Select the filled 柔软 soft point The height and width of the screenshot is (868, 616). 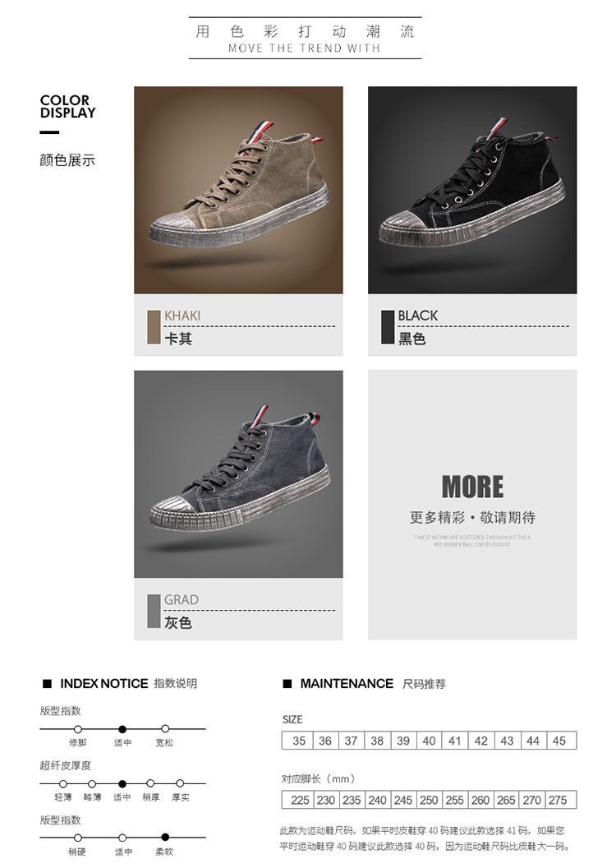(x=165, y=838)
